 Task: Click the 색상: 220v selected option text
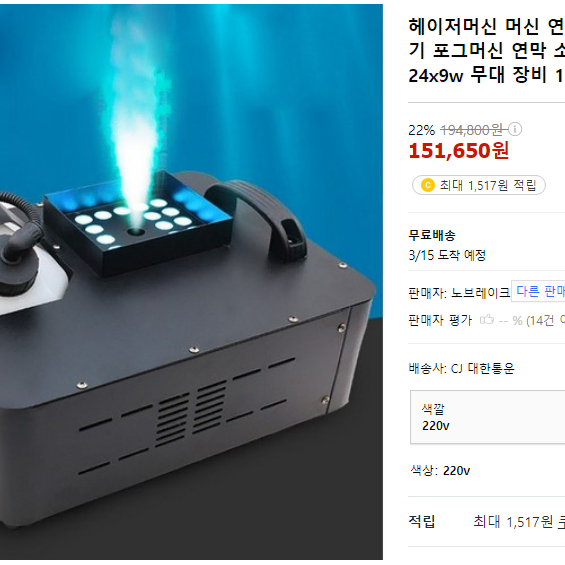tap(440, 470)
